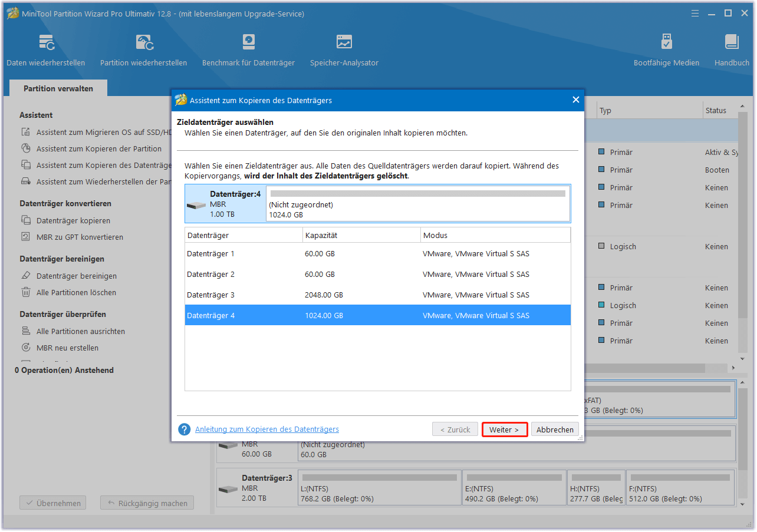Click Alle Partitionen löschen trash icon
This screenshot has height=532, width=757.
[26, 292]
